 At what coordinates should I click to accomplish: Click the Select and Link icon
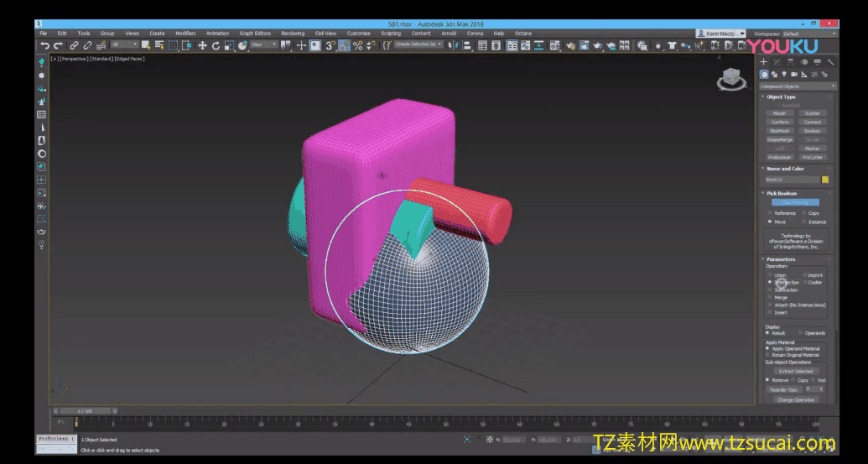tap(75, 45)
